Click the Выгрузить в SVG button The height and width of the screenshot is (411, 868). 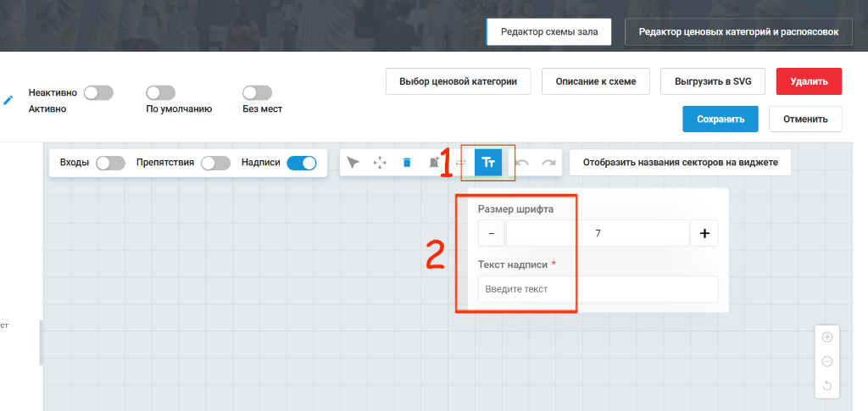click(x=712, y=81)
